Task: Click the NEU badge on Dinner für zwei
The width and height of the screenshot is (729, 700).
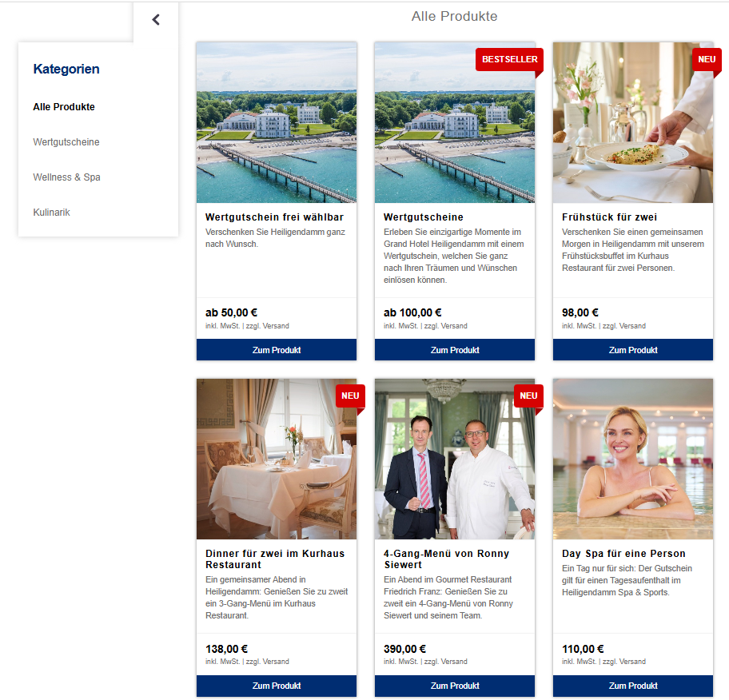Action: (350, 396)
